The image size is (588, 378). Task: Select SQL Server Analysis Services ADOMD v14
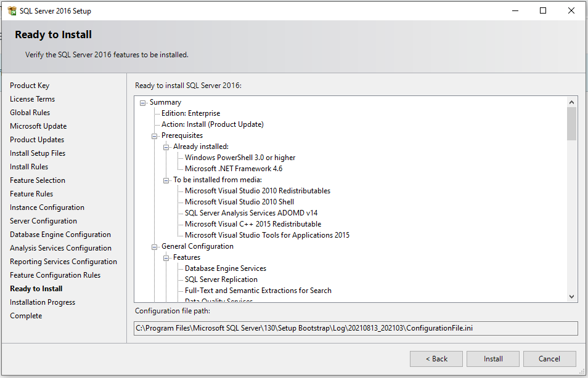click(251, 213)
